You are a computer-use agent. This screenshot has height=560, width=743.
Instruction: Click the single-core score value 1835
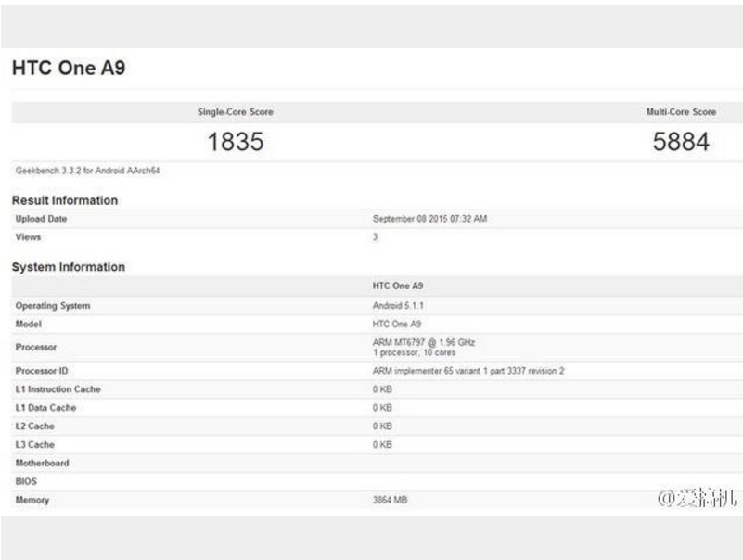coord(235,142)
